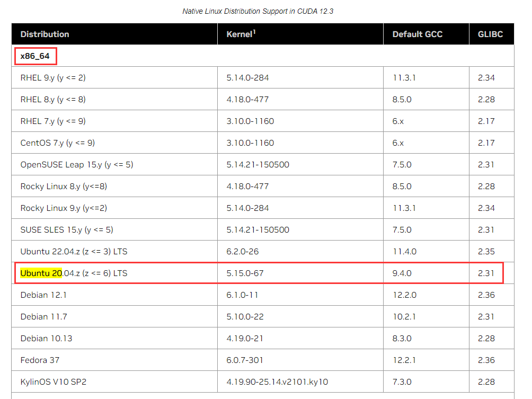Image resolution: width=532 pixels, height=399 pixels.
Task: Click GCC 8.3.0 in Debian 10.13 row
Action: (402, 338)
